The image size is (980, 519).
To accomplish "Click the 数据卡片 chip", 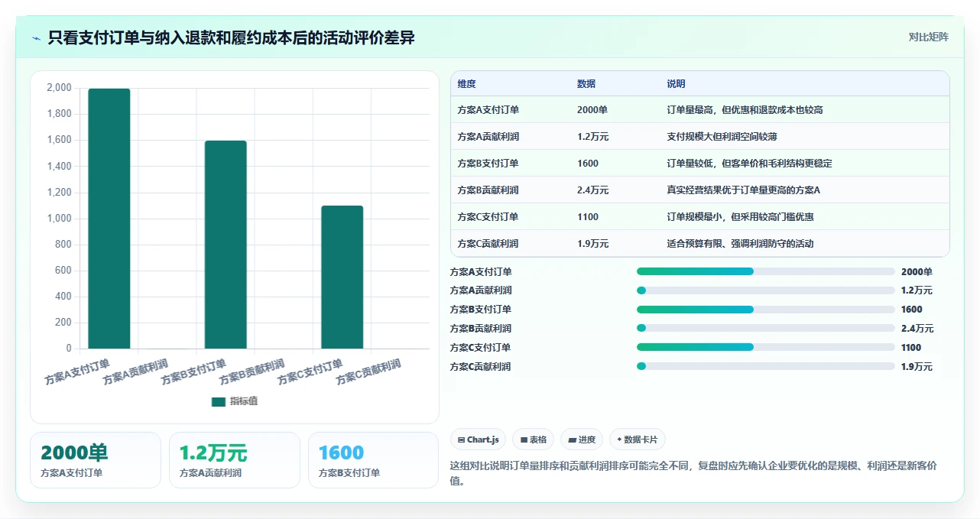I will [638, 440].
